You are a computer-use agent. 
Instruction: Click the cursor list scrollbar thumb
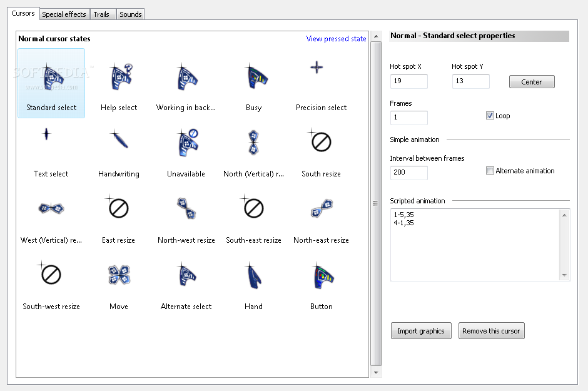click(376, 203)
